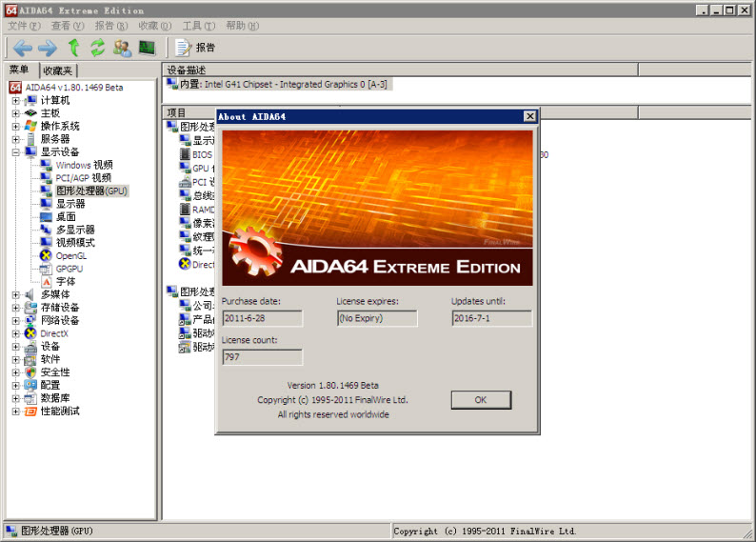Refresh with the green circular arrows icon

pyautogui.click(x=97, y=48)
